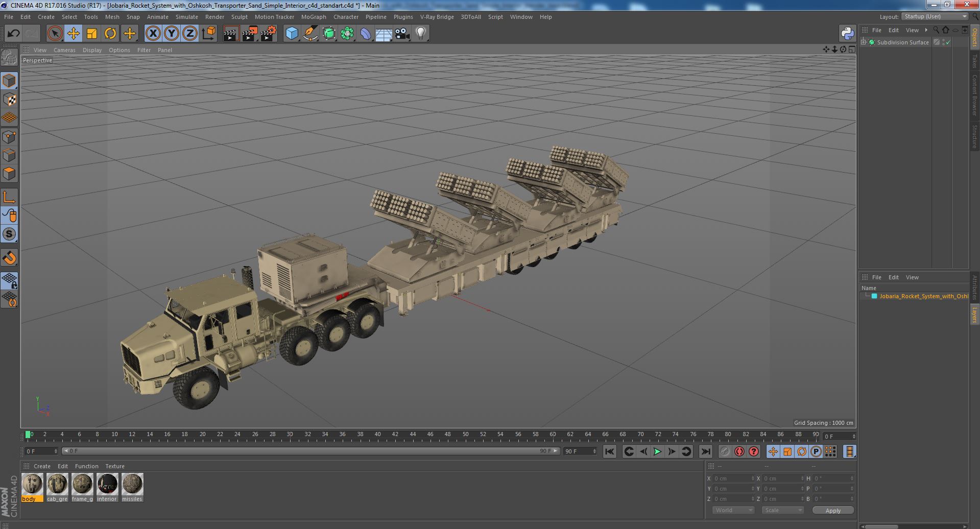Image resolution: width=980 pixels, height=529 pixels.
Task: Click the timeline range slider bar
Action: tap(310, 451)
